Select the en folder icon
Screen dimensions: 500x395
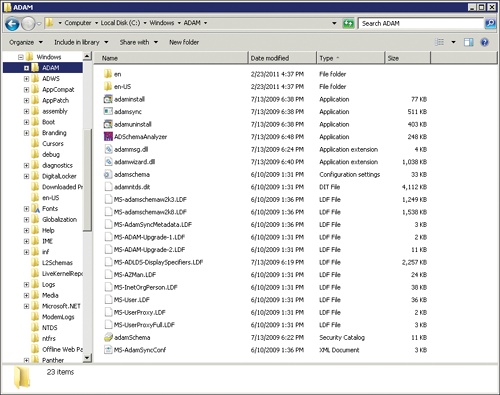coord(108,74)
